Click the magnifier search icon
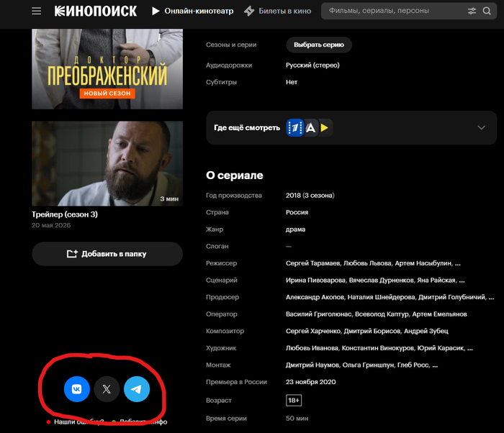Image resolution: width=504 pixels, height=433 pixels. coord(487,11)
